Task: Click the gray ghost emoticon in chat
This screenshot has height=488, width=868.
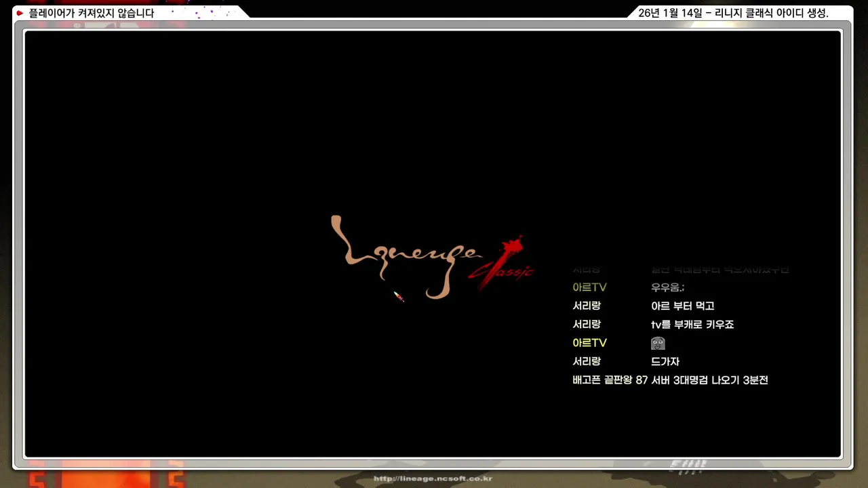Action: 658,343
